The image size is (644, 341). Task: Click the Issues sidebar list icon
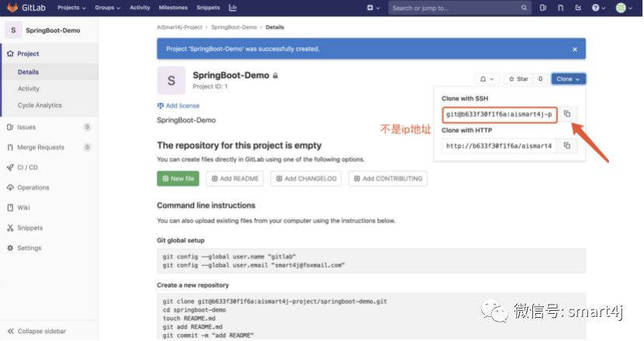click(x=10, y=127)
